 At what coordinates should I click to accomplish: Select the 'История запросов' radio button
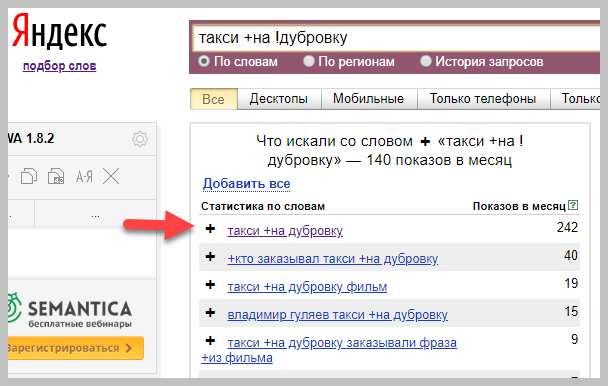pos(426,61)
